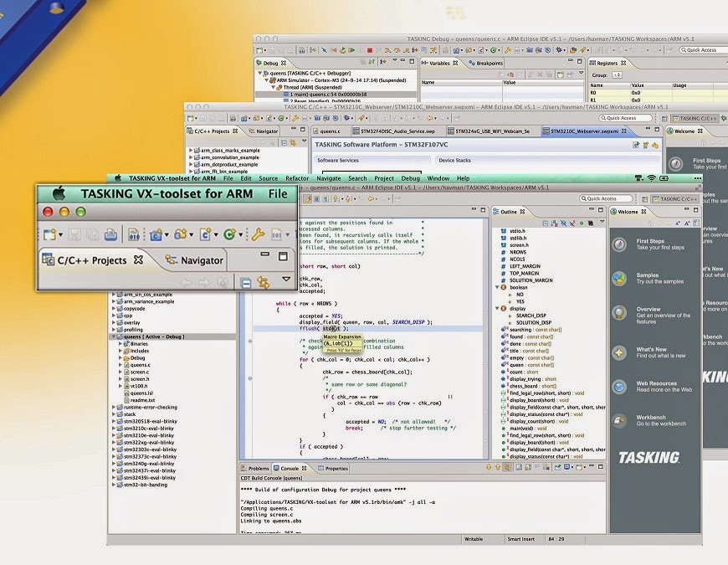728x565 pixels.
Task: Click the Overview icon on the Welcome page
Action: coord(618,312)
